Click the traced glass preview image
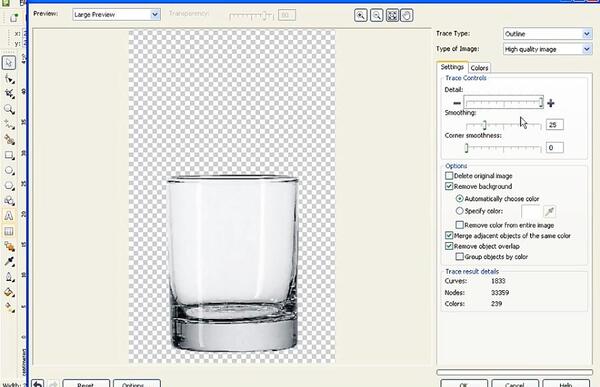This screenshot has height=387, width=600. pyautogui.click(x=232, y=264)
